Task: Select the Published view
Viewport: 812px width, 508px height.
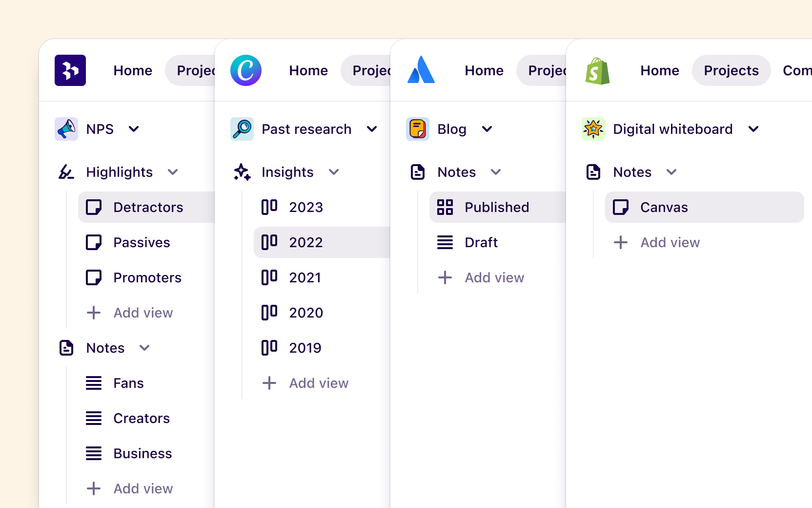Action: (497, 207)
